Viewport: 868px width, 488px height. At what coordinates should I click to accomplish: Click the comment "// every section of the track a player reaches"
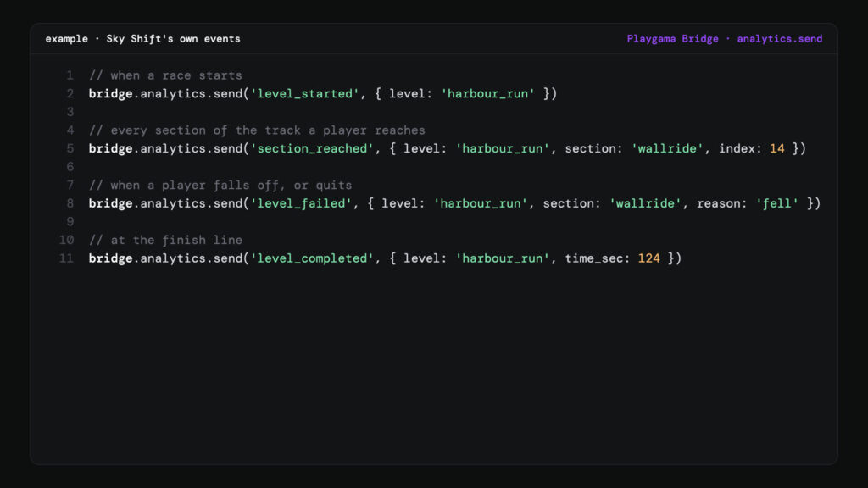(x=257, y=130)
